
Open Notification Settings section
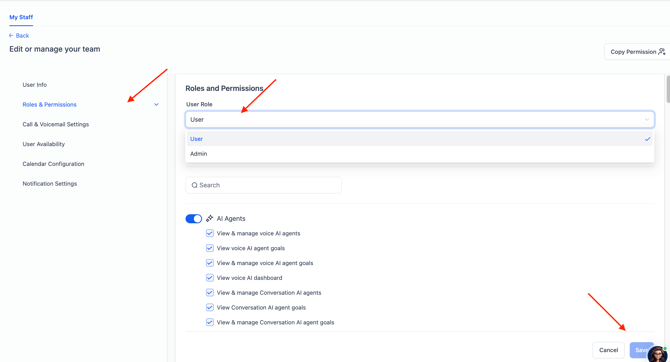pos(50,183)
